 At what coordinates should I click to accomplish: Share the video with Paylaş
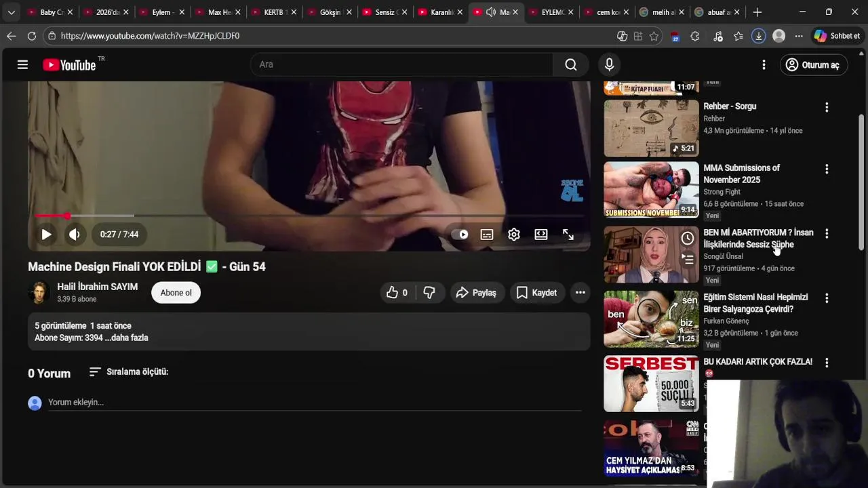477,293
